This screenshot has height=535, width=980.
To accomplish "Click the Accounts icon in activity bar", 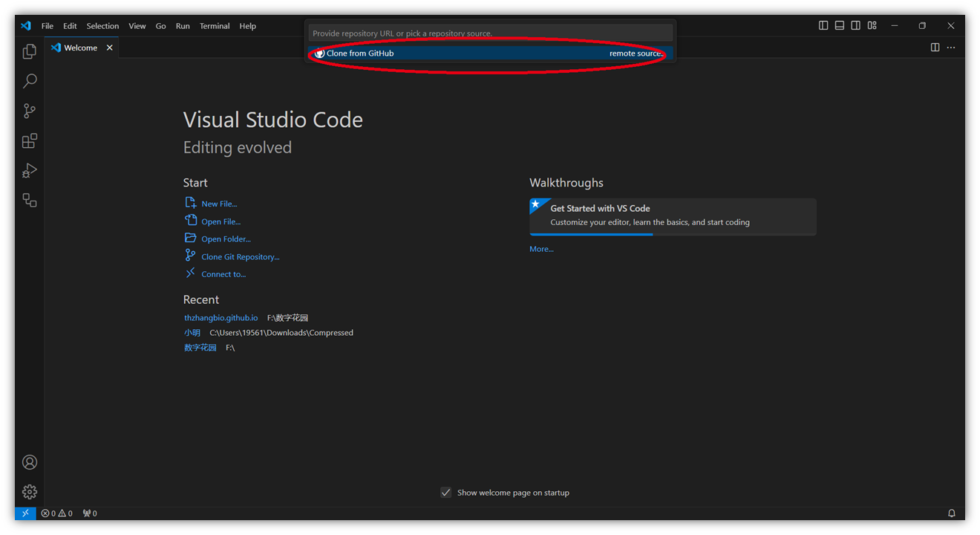I will click(30, 462).
